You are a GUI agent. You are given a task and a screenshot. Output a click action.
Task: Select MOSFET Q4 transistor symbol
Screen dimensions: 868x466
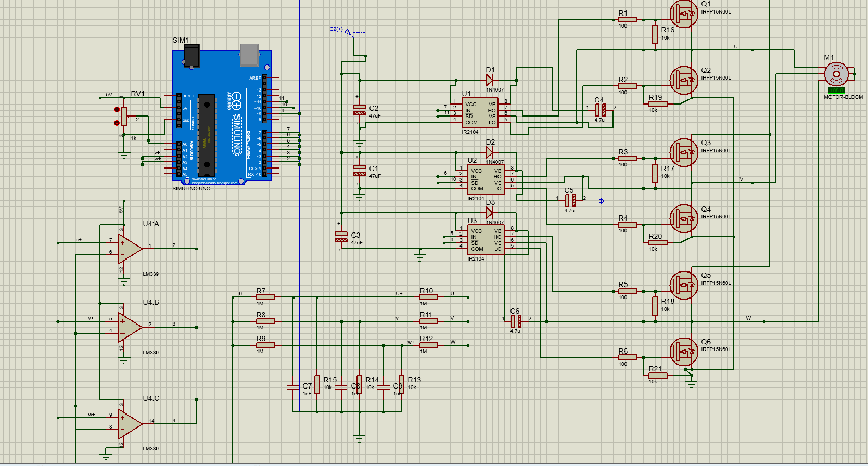(684, 218)
